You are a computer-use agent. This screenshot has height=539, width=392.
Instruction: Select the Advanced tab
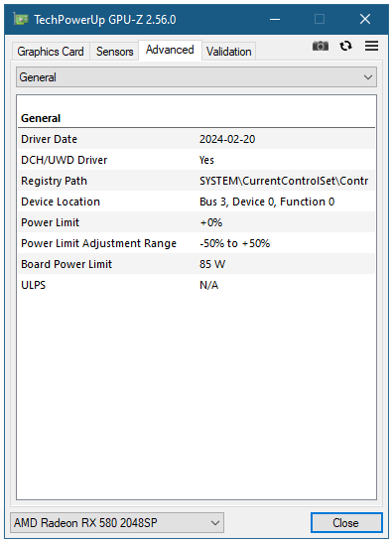pyautogui.click(x=170, y=50)
